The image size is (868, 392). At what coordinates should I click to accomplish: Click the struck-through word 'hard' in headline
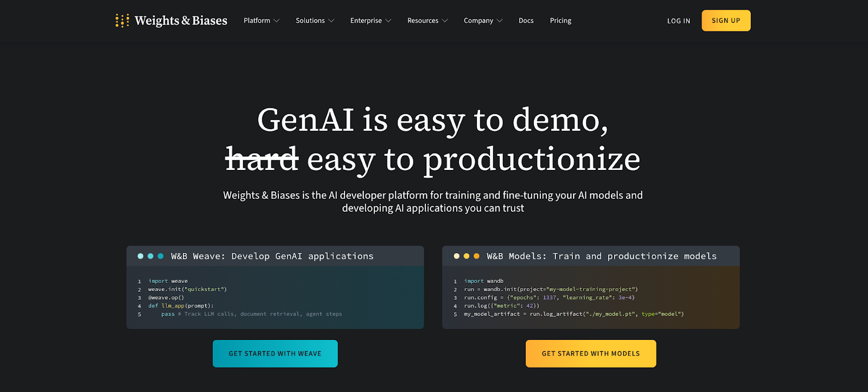(262, 159)
